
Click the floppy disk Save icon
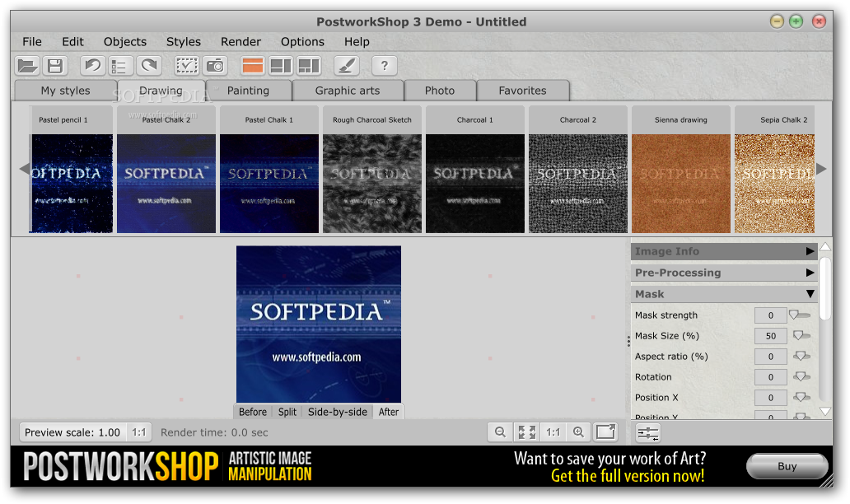(x=54, y=66)
